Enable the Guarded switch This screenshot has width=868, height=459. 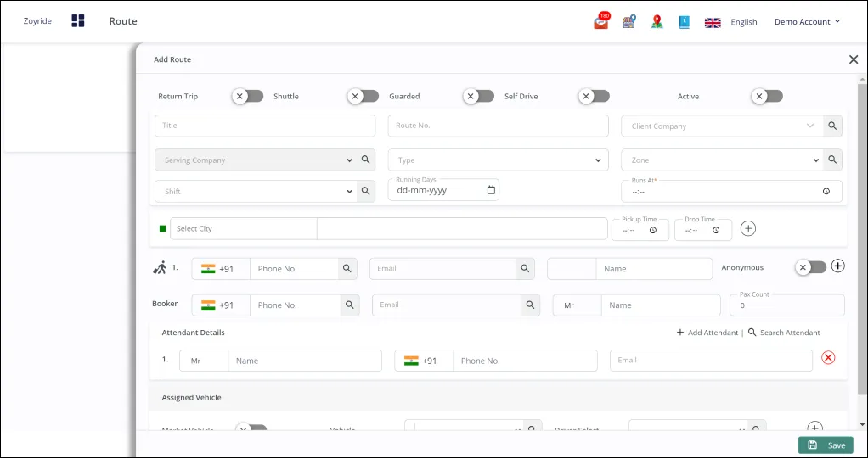(478, 96)
